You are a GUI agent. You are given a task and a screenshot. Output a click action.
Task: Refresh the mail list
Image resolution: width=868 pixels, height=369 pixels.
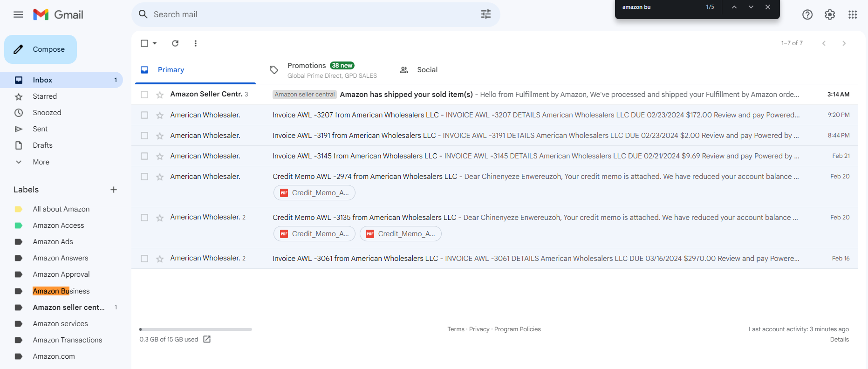pyautogui.click(x=175, y=43)
